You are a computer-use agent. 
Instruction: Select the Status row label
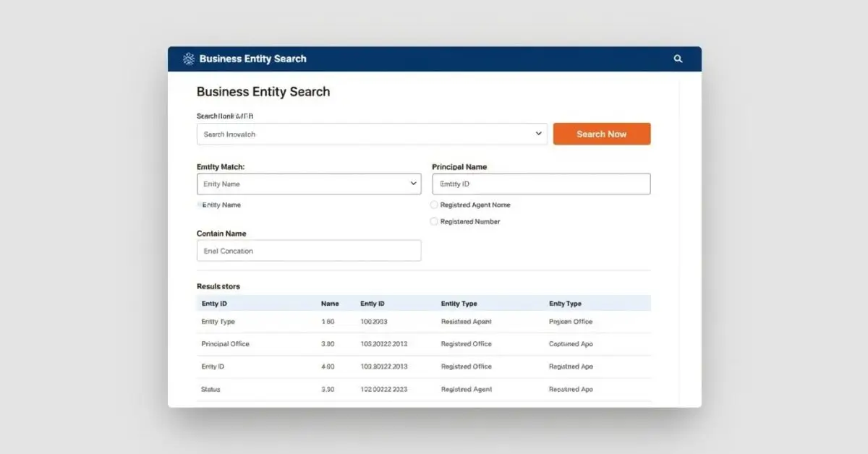pos(210,390)
